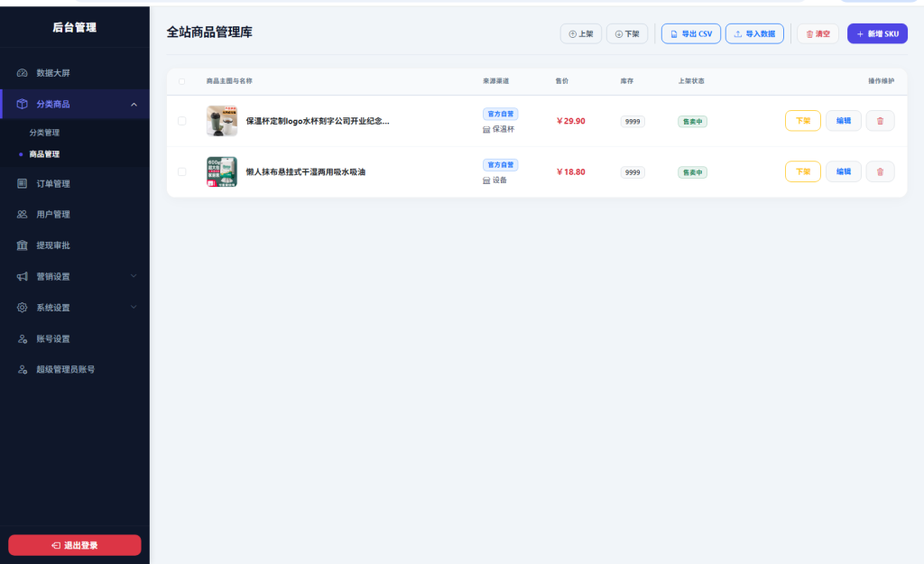Click the 全站商品管理库 page heading
The width and height of the screenshot is (924, 564).
[x=209, y=32]
